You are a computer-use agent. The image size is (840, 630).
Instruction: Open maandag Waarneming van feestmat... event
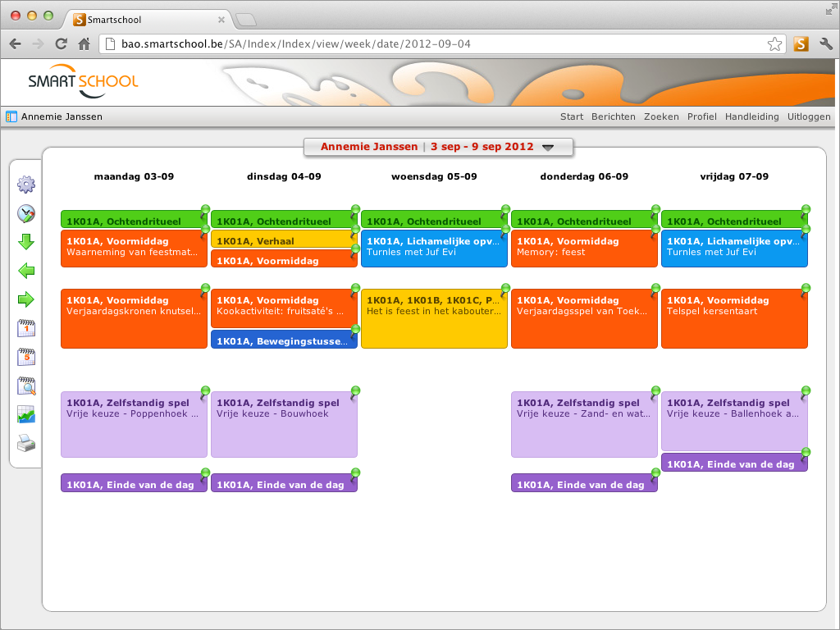coord(134,249)
